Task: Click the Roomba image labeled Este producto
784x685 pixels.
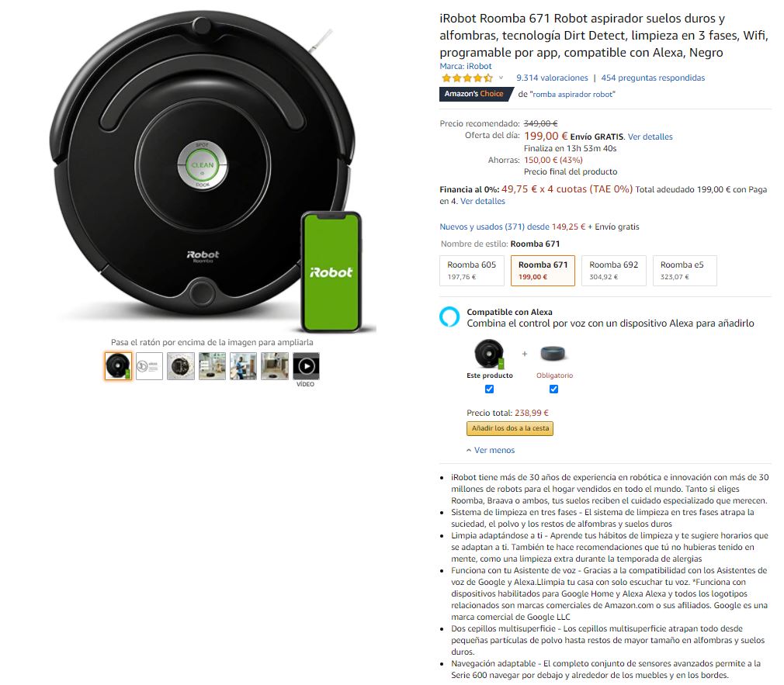Action: click(489, 354)
